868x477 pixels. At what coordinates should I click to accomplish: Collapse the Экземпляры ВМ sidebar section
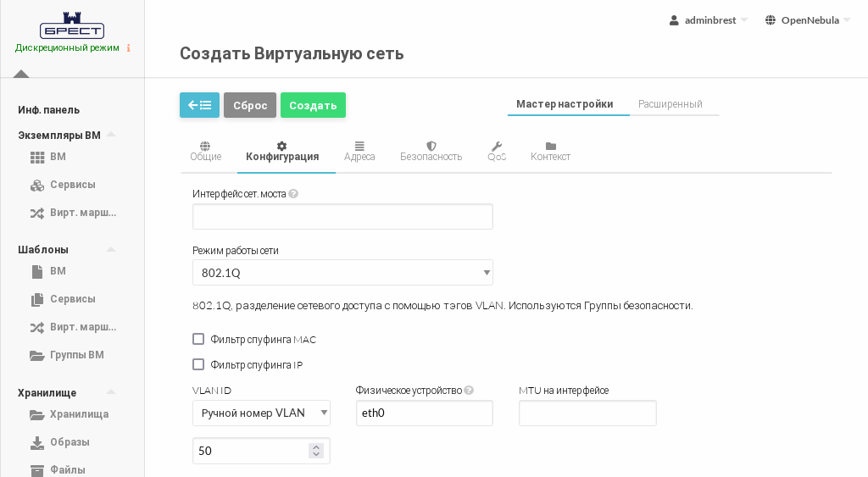(110, 135)
